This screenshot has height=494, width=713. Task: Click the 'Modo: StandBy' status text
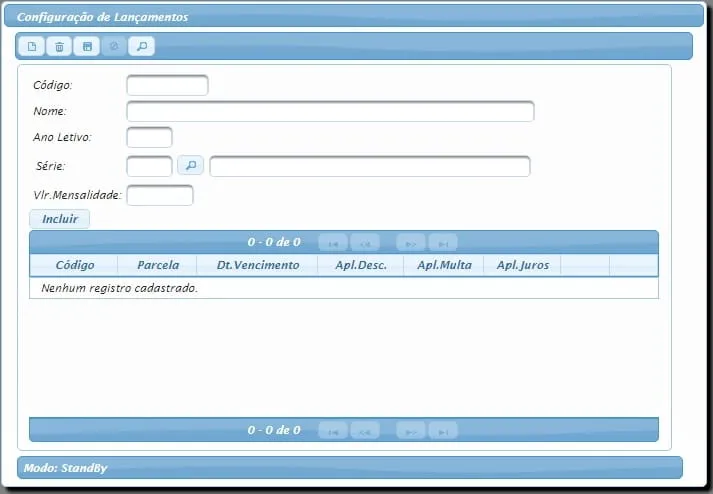(x=65, y=468)
